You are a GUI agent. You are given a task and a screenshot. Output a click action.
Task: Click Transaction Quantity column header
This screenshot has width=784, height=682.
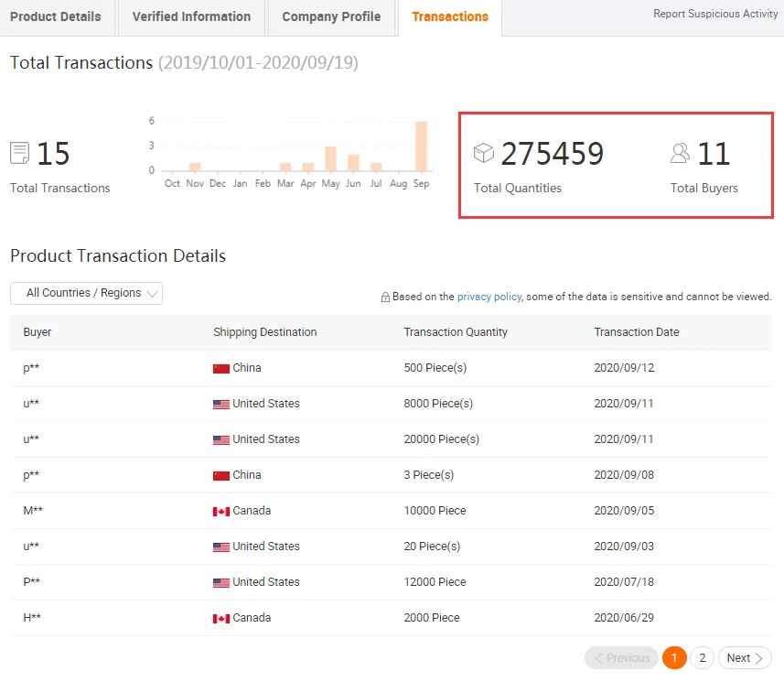coord(456,332)
